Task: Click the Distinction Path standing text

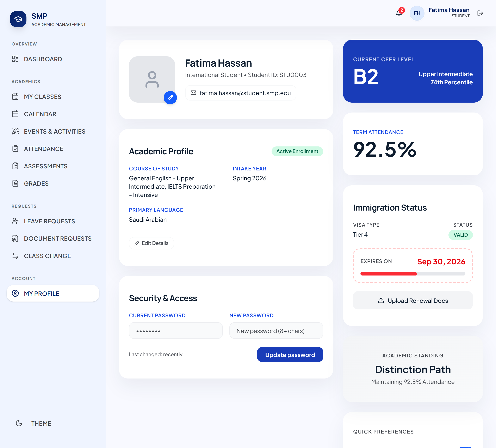Action: click(x=413, y=369)
